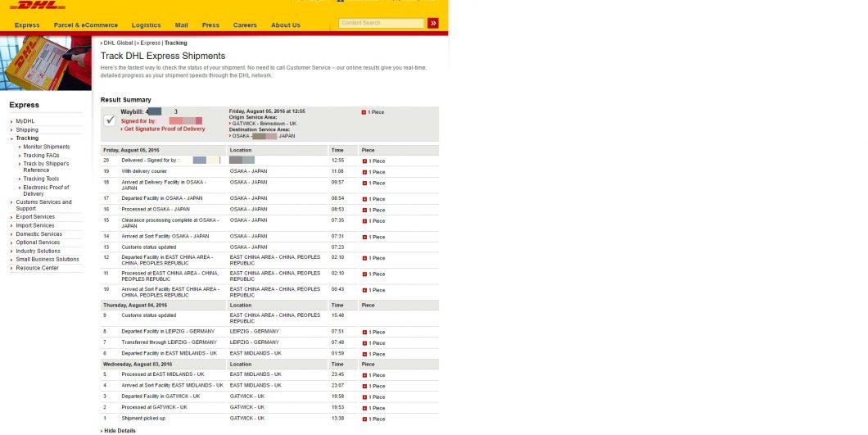Open Electronic Proof of Delivery
Viewport: 868px width, 435px height.
46,191
